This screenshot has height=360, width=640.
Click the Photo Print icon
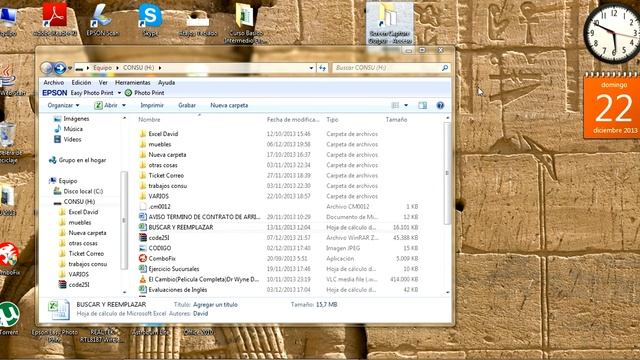click(128, 93)
